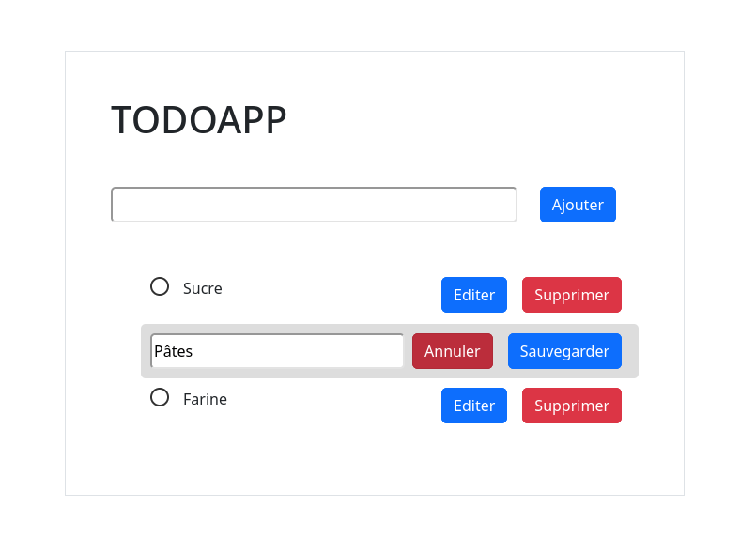
Task: Cancel editing with the Annuler button
Action: pos(453,351)
